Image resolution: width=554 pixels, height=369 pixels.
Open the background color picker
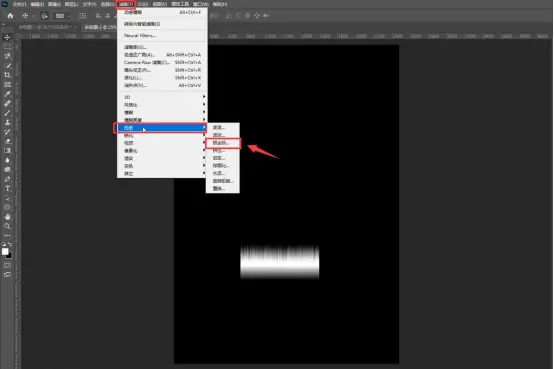click(x=9, y=255)
